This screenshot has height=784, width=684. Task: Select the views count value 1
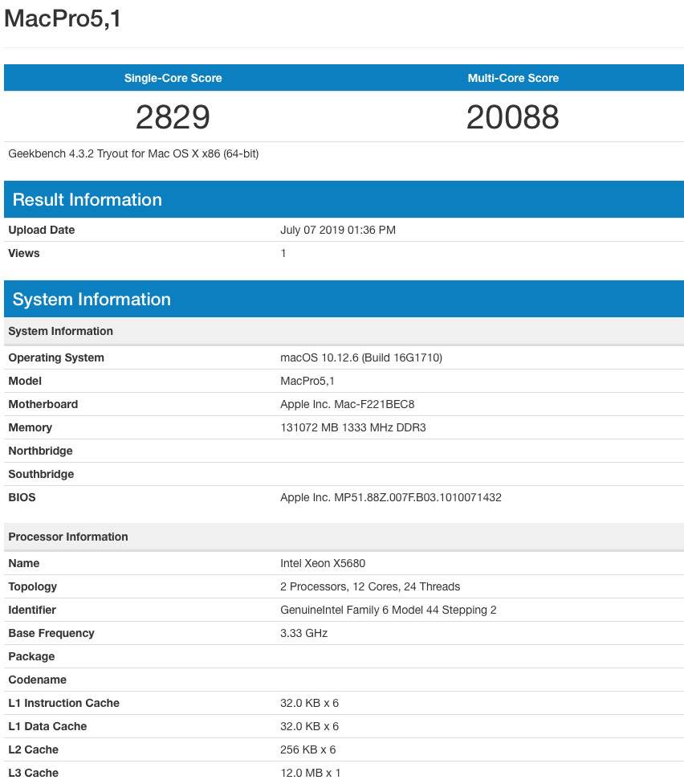click(x=283, y=253)
